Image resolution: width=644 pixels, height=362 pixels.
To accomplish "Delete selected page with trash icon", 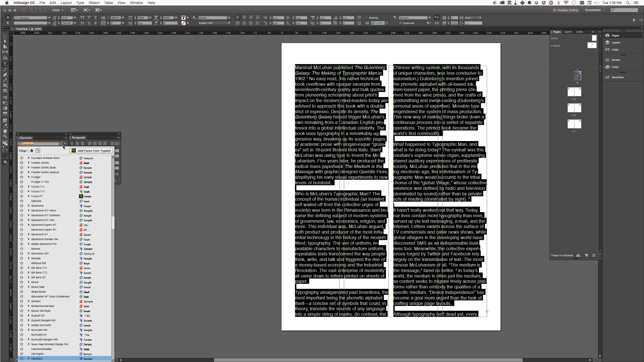I will click(594, 255).
